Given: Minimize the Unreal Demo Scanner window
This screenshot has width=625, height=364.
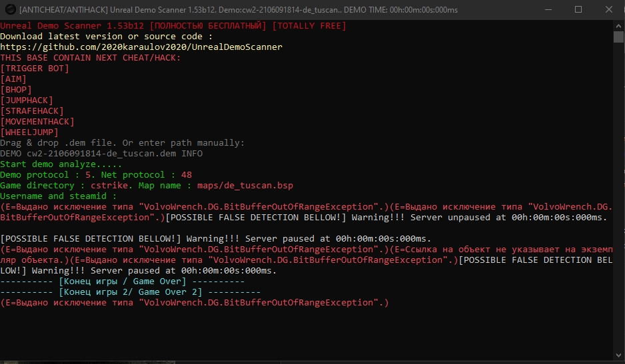Looking at the screenshot, I should [548, 9].
